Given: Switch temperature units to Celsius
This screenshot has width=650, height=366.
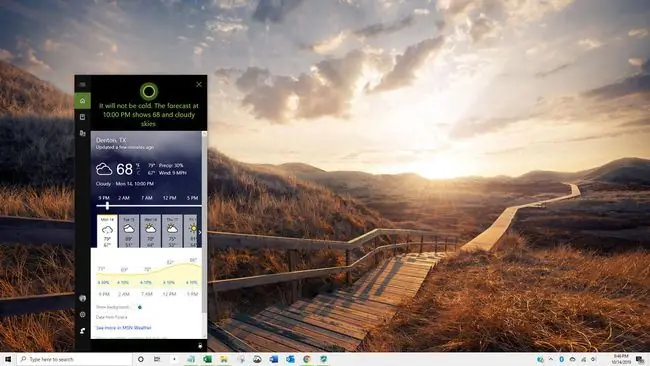Looking at the screenshot, I should (x=138, y=172).
